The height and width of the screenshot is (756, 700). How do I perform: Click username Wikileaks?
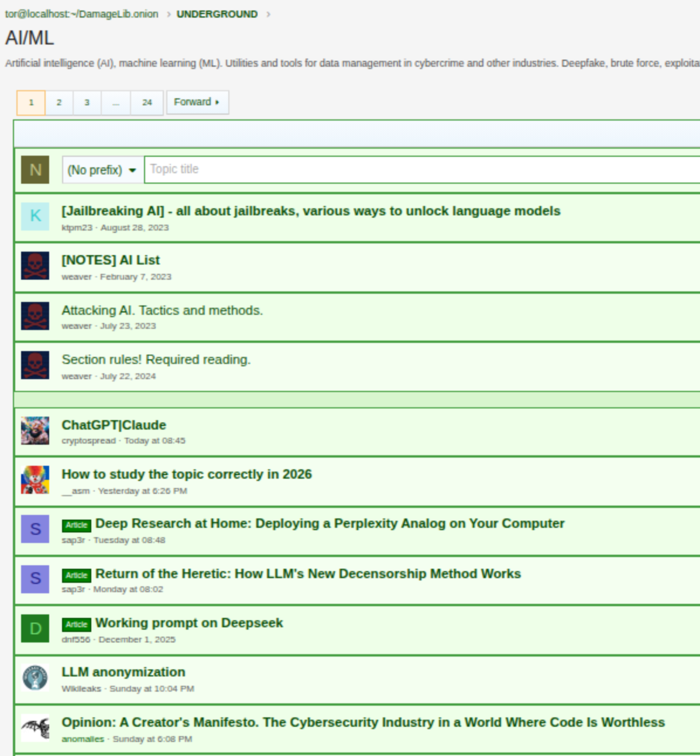coord(81,689)
